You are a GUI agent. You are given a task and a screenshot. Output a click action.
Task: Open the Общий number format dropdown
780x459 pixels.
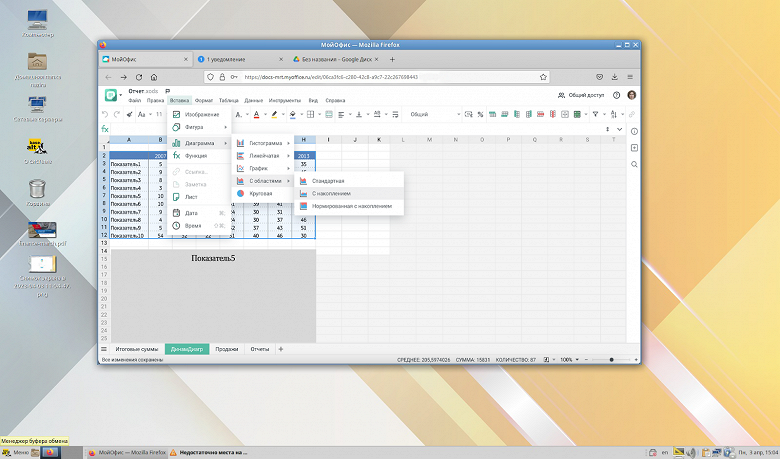pyautogui.click(x=429, y=114)
